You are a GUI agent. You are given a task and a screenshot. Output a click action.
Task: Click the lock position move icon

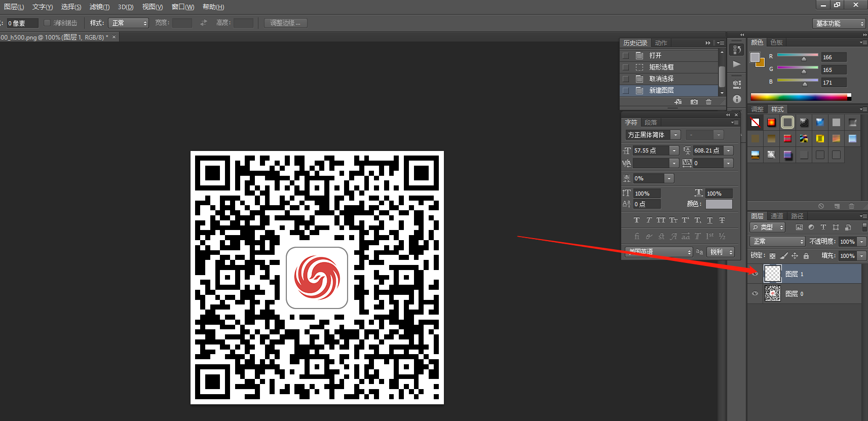[x=795, y=256]
